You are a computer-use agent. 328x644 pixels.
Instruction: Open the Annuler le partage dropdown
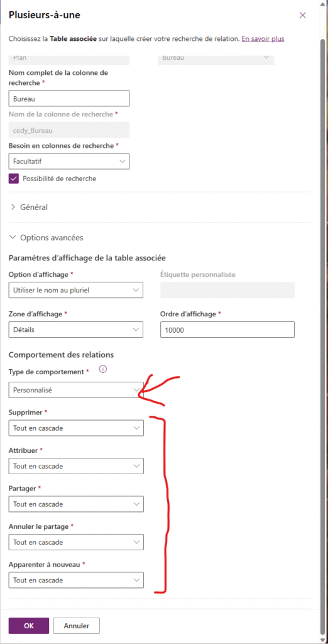(76, 542)
